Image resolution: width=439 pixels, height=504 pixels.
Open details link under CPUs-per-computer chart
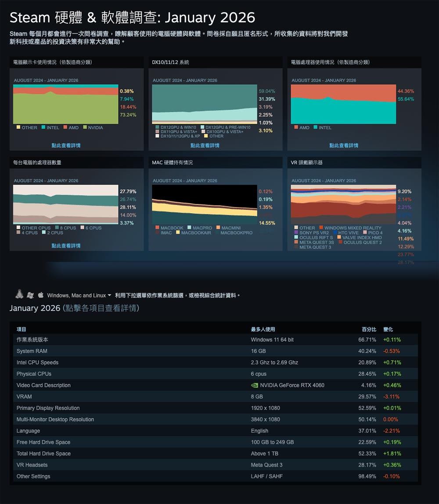[x=66, y=246]
